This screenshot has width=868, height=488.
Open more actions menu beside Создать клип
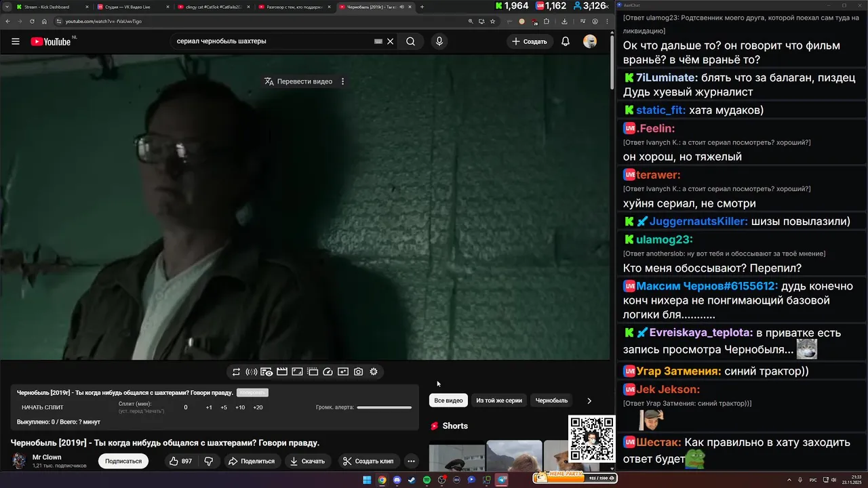411,461
